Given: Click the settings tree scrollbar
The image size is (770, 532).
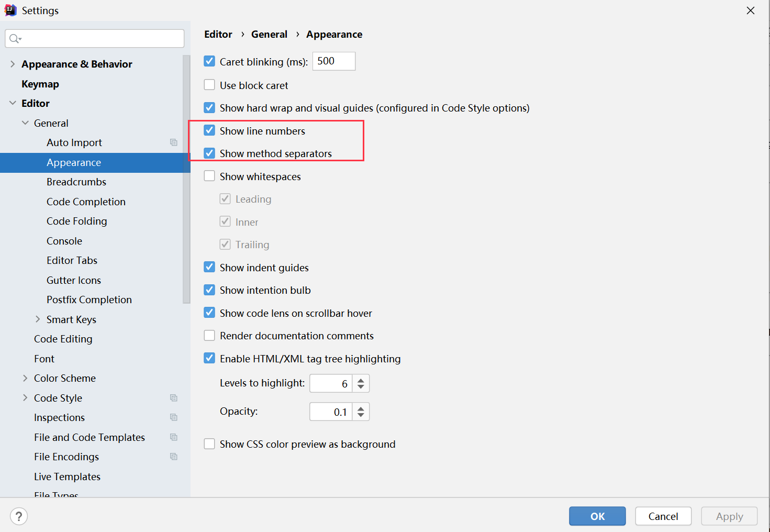Looking at the screenshot, I should [x=186, y=179].
